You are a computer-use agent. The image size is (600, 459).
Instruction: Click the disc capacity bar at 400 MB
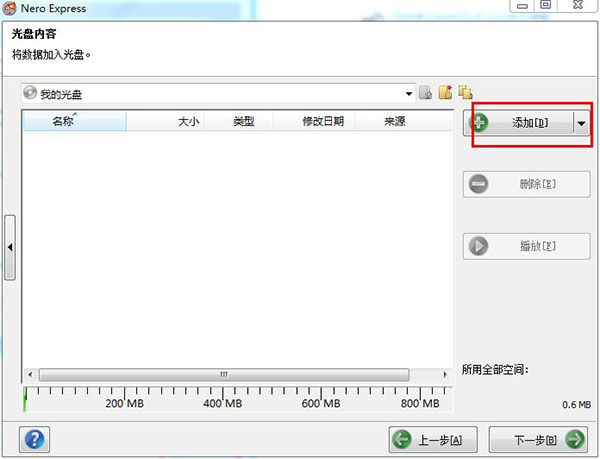(x=222, y=398)
